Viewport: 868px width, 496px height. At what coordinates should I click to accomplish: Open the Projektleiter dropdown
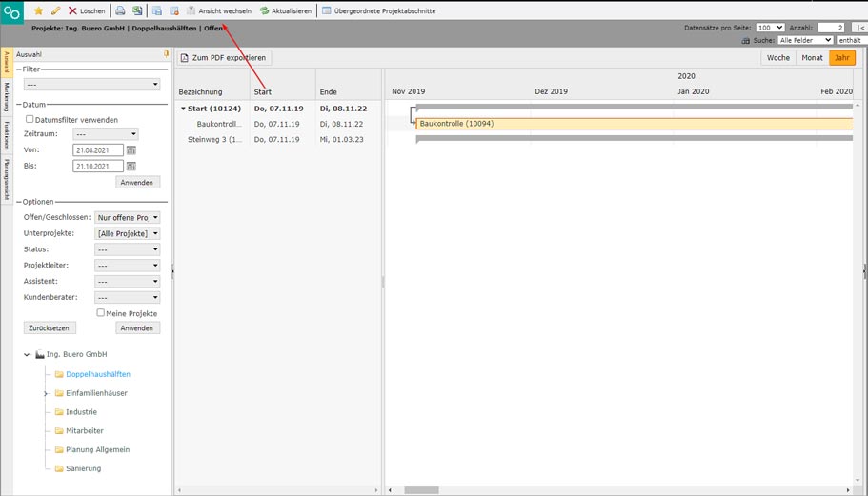[128, 266]
